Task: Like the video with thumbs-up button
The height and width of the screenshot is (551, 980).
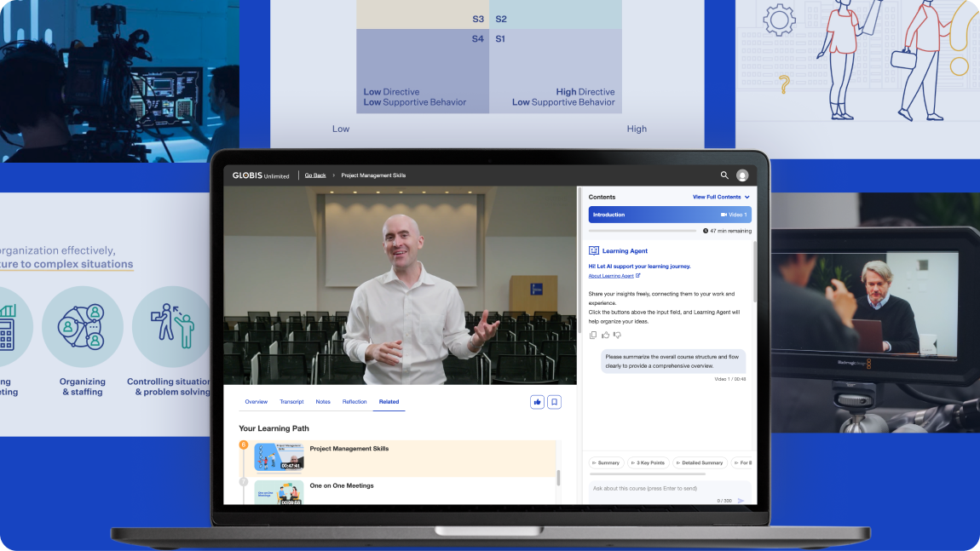Action: 537,402
